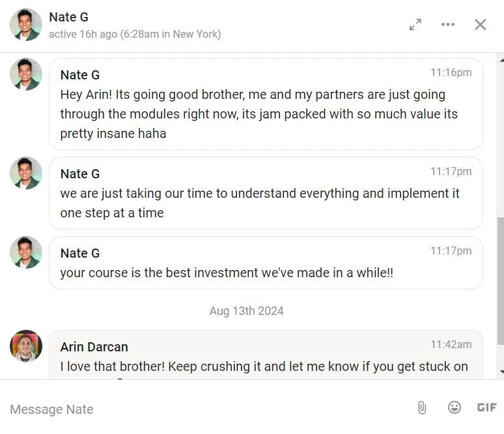Viewport: 504px width, 434px height.
Task: Attach a file with the paperclip icon
Action: [x=422, y=407]
